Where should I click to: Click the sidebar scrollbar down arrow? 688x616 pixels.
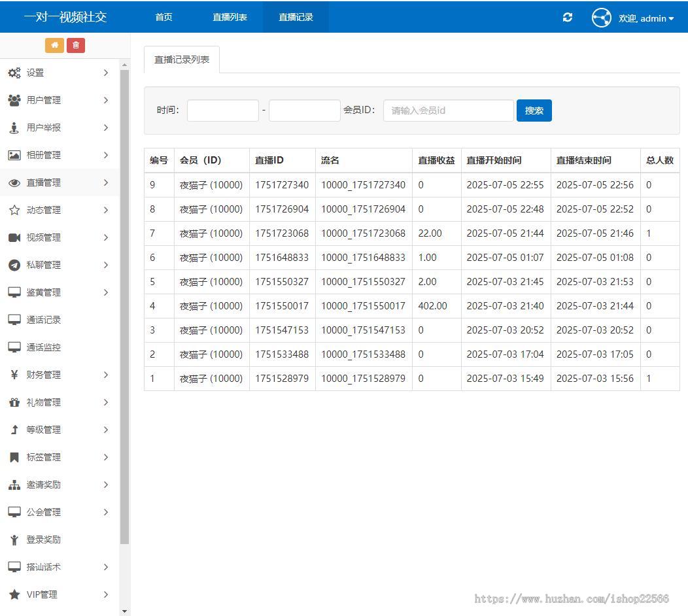pyautogui.click(x=125, y=611)
